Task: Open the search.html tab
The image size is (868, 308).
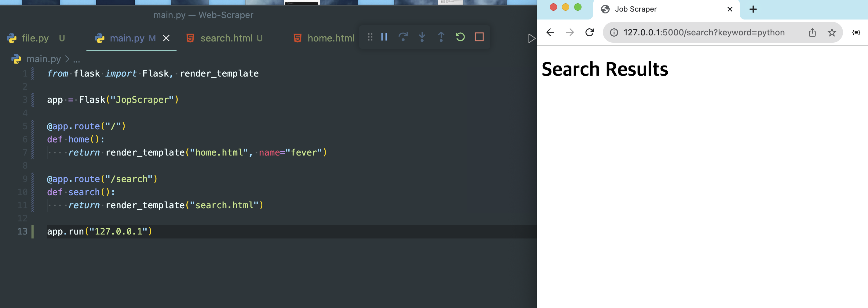Action: click(x=224, y=38)
